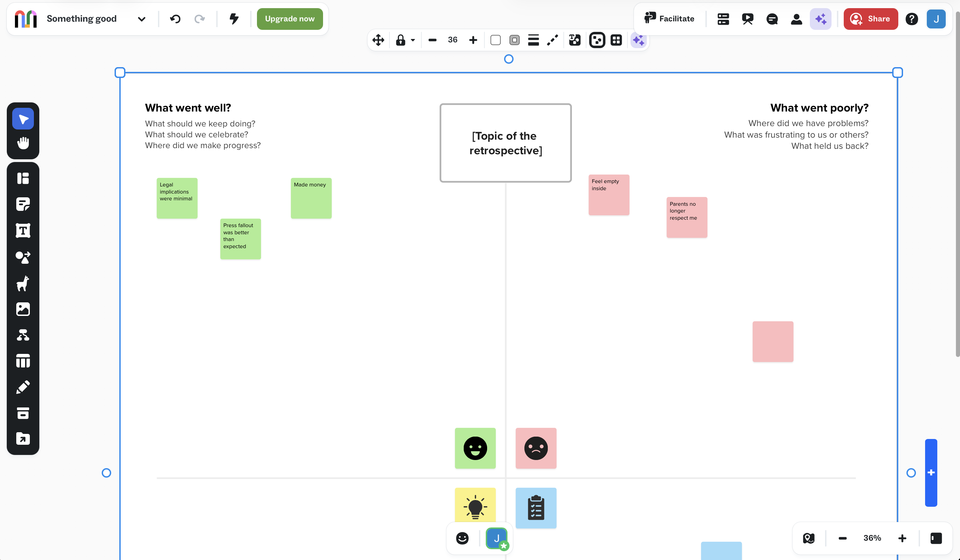Viewport: 960px width, 560px height.
Task: Select the pencil drawing tool
Action: (x=23, y=387)
